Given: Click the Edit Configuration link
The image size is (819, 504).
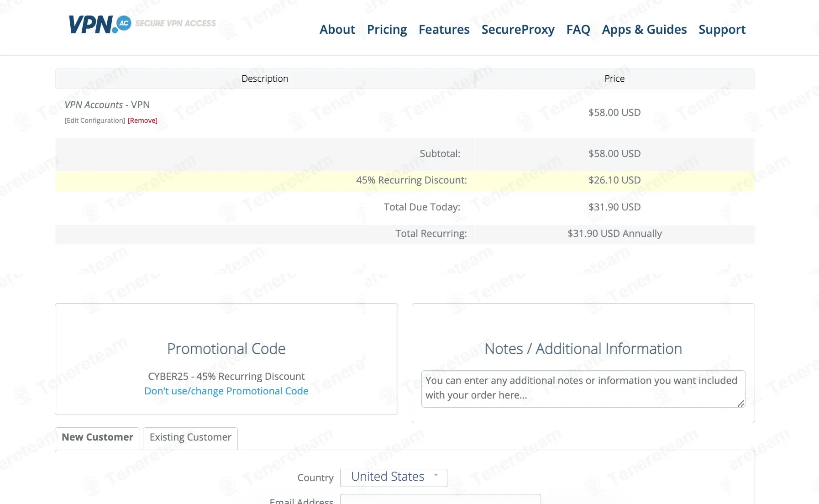Looking at the screenshot, I should 95,121.
